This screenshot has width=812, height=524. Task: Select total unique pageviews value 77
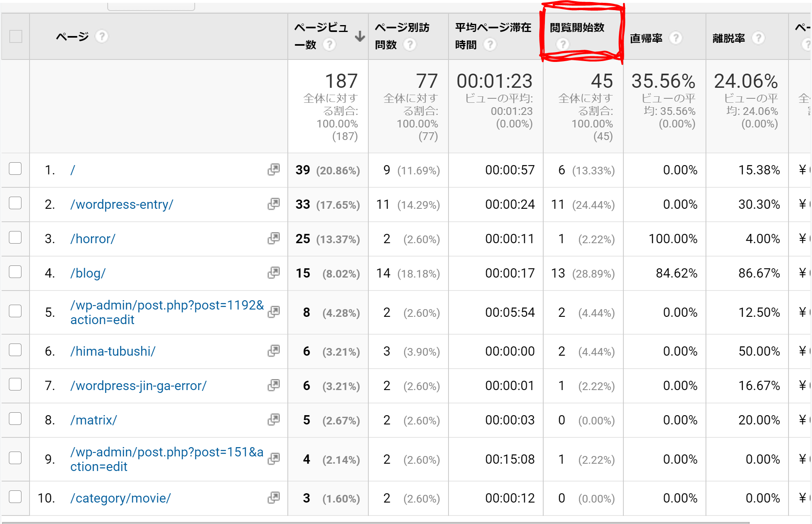[427, 81]
